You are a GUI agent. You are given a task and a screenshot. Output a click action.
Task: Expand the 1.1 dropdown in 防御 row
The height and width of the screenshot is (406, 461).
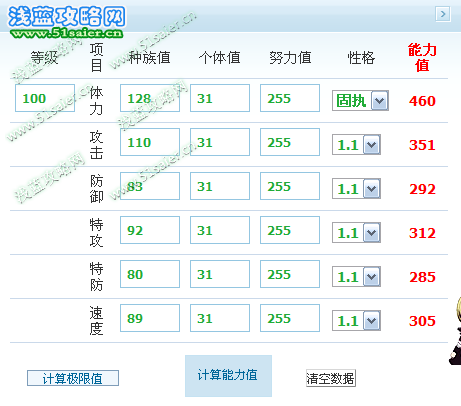(356, 189)
